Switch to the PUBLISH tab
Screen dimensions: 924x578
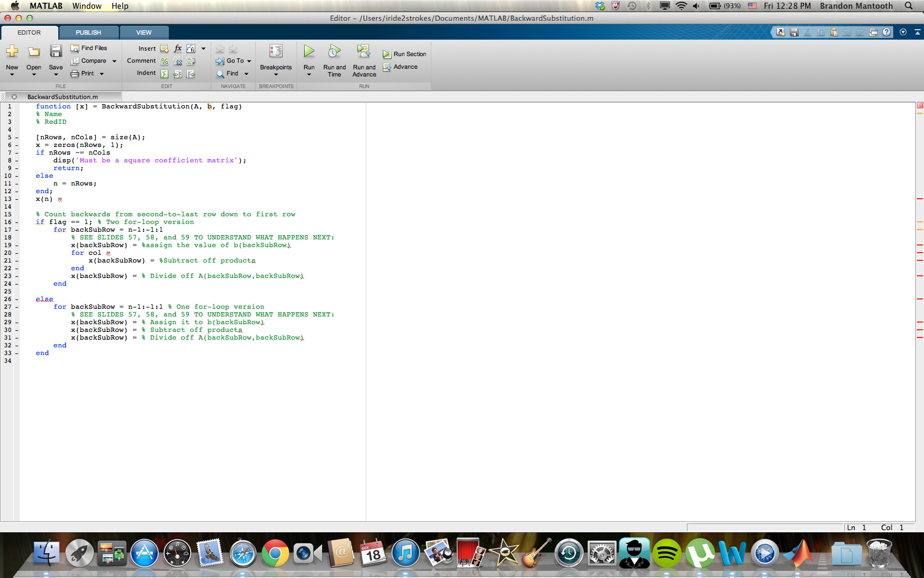tap(89, 32)
